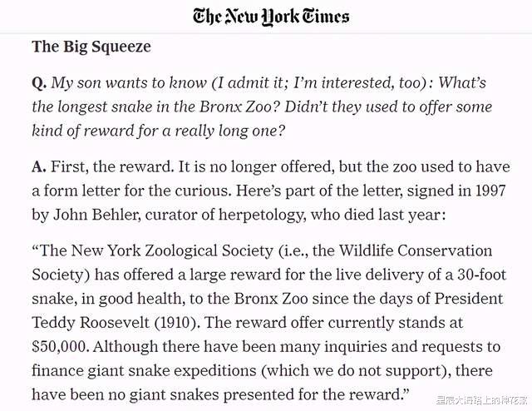The image size is (532, 411).
Task: Click The New York Times logo
Action: tap(270, 17)
